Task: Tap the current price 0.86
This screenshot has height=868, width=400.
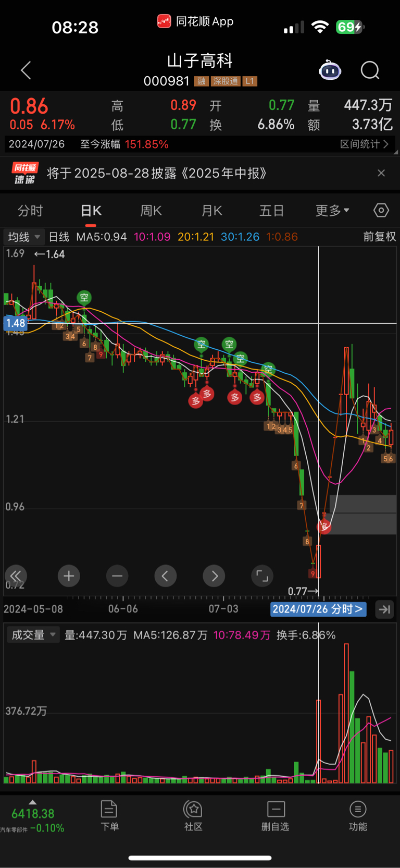Action: point(29,106)
